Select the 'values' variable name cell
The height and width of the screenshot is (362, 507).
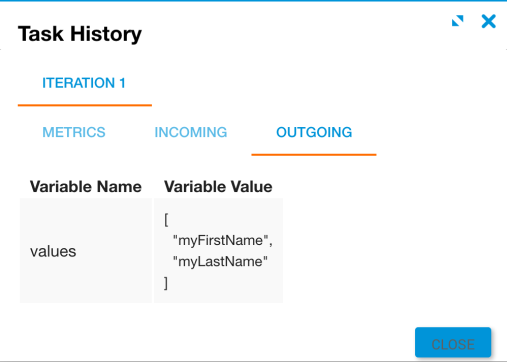coord(86,251)
